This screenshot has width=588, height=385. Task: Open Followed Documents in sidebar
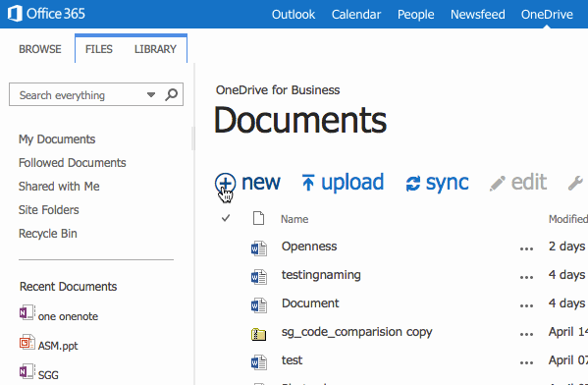coord(73,163)
